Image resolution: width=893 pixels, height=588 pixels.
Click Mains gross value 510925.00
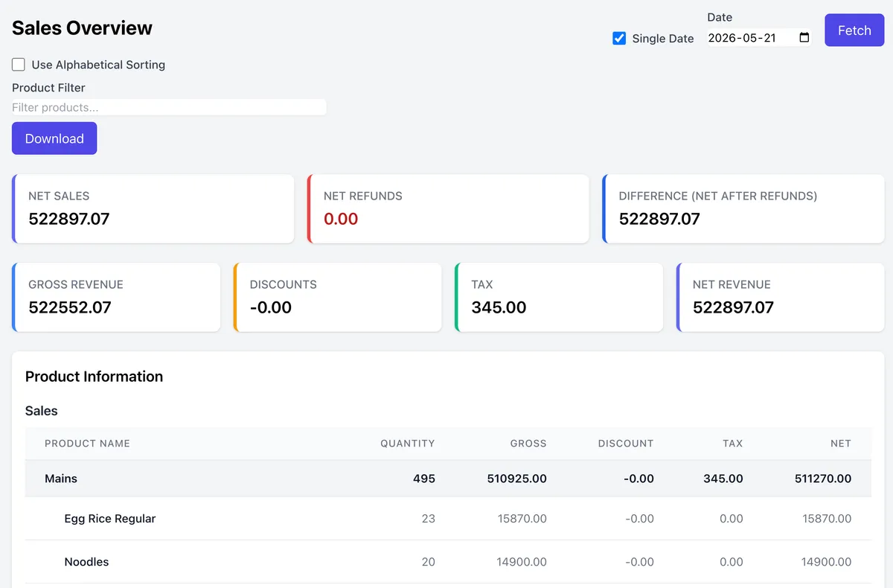point(517,479)
